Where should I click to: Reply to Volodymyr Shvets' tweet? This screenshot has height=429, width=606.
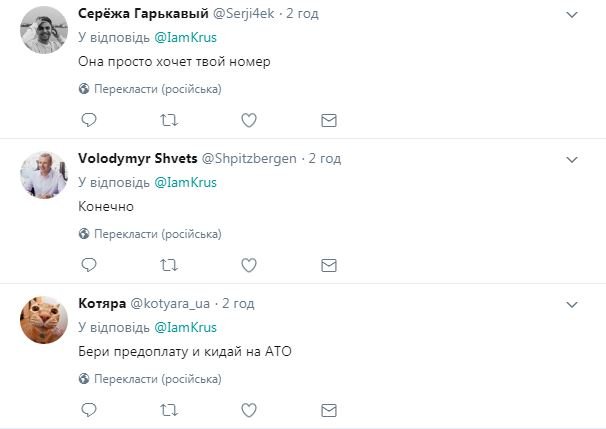point(88,265)
